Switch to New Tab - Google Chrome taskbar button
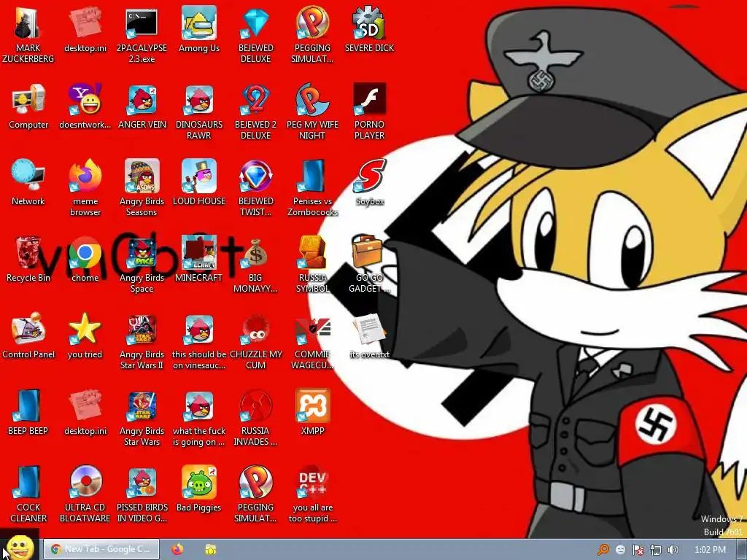Image resolution: width=747 pixels, height=560 pixels. pyautogui.click(x=101, y=550)
